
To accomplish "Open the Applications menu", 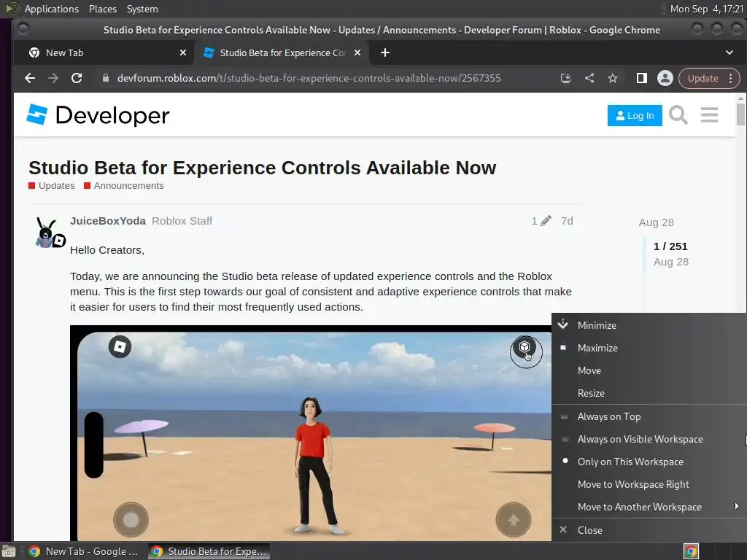I will tap(52, 9).
